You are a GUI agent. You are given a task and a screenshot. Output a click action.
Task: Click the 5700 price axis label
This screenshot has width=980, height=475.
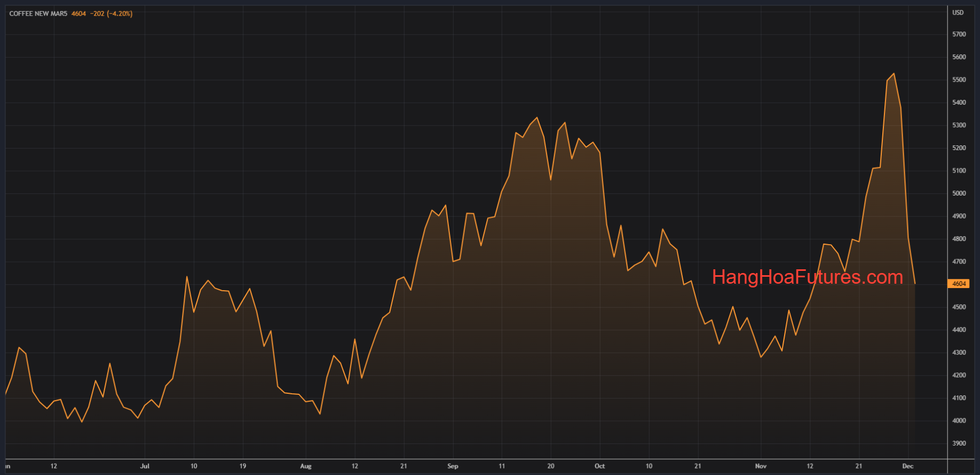click(x=959, y=34)
